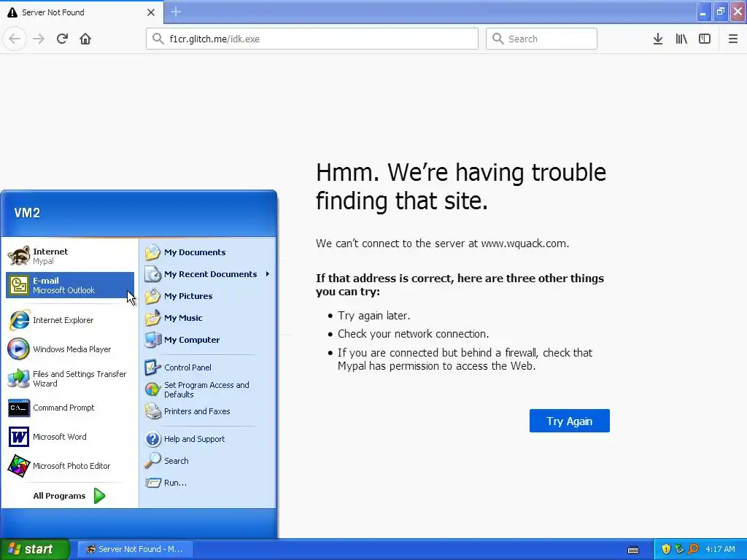
Task: Open Windows Media Player
Action: (x=70, y=349)
